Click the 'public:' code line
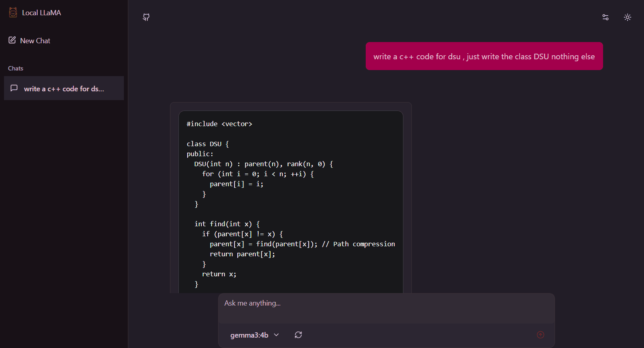This screenshot has width=644, height=348. pyautogui.click(x=200, y=154)
